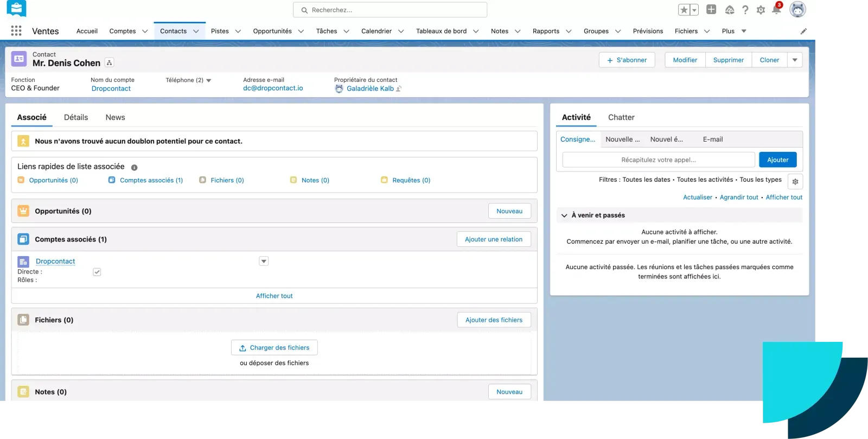The width and height of the screenshot is (868, 439).
Task: Open the Chatter tab
Action: pyautogui.click(x=621, y=117)
